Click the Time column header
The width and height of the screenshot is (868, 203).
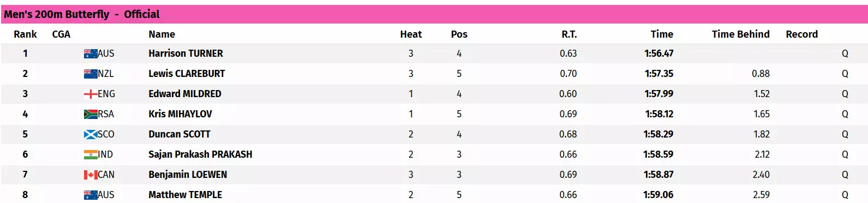(662, 34)
